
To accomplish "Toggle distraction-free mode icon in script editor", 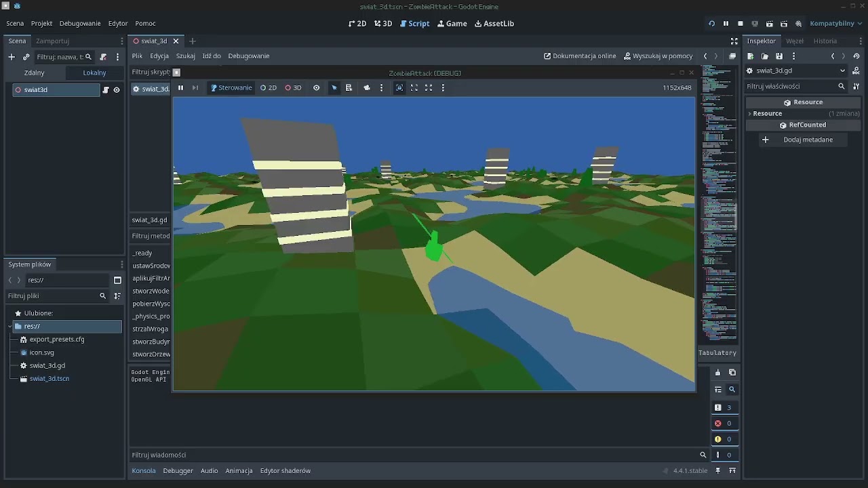I will coord(734,41).
